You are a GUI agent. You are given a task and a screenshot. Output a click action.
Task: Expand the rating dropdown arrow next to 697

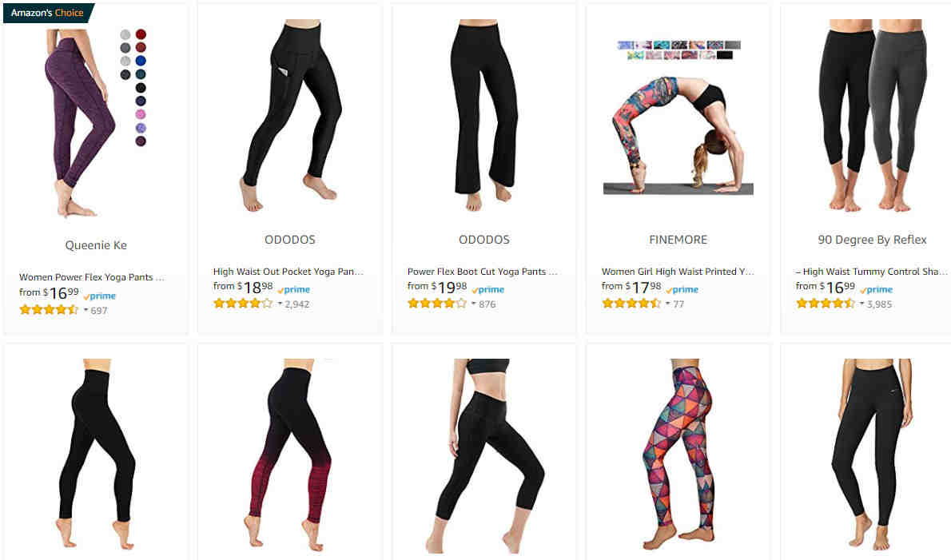pyautogui.click(x=86, y=310)
